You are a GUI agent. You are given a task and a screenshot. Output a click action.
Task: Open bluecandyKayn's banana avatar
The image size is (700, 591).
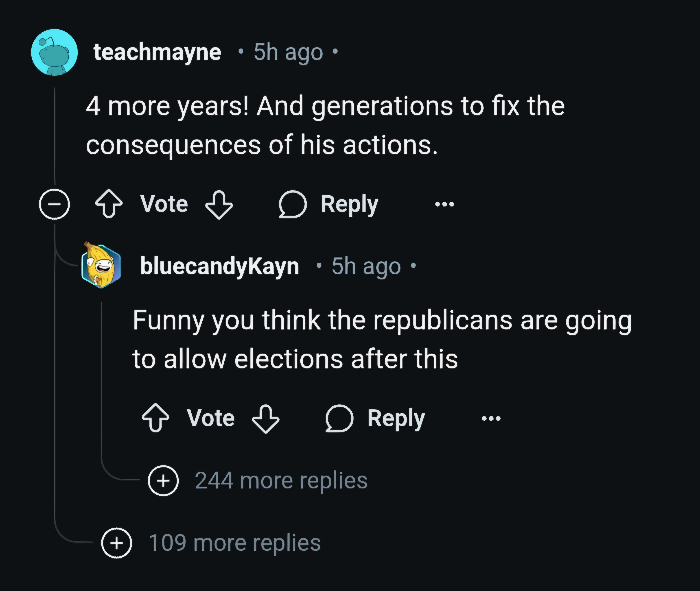(101, 266)
